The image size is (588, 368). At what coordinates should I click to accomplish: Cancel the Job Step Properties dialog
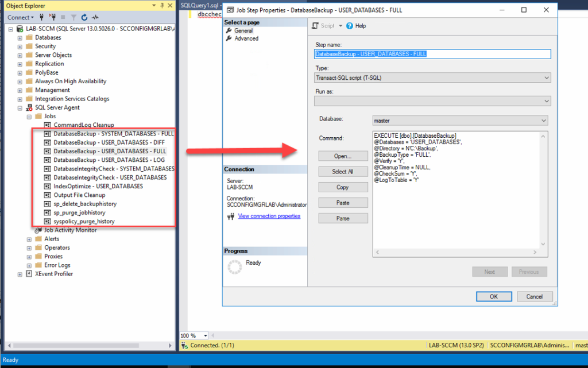pos(535,296)
